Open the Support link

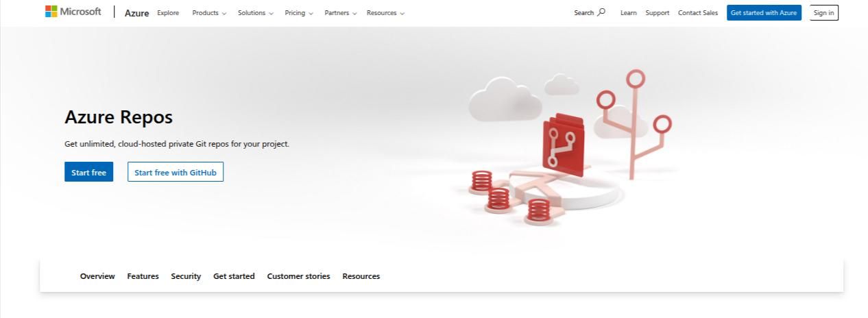[657, 13]
